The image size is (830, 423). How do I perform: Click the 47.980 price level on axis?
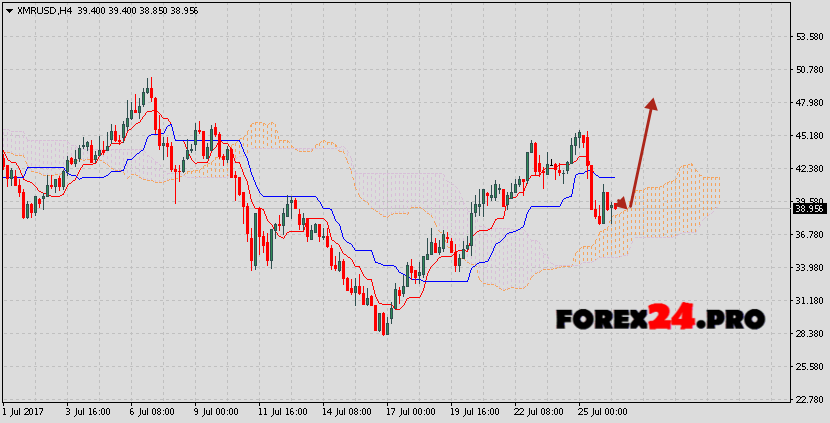point(808,103)
